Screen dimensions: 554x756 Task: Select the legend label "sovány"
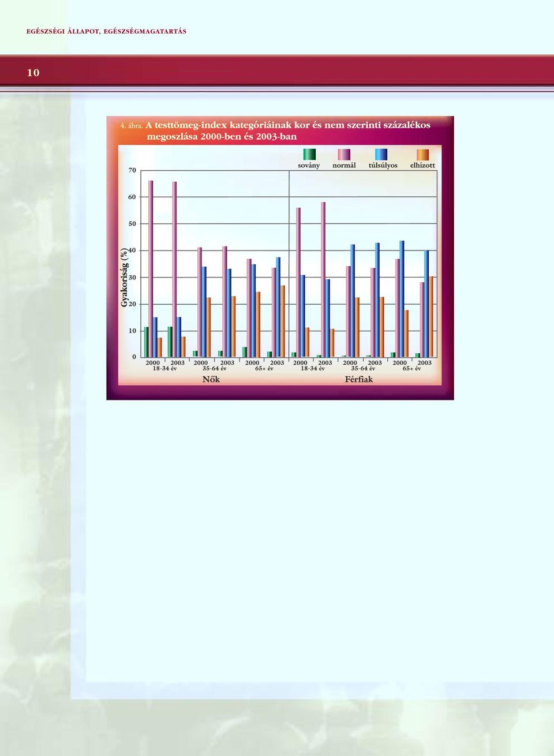point(309,166)
